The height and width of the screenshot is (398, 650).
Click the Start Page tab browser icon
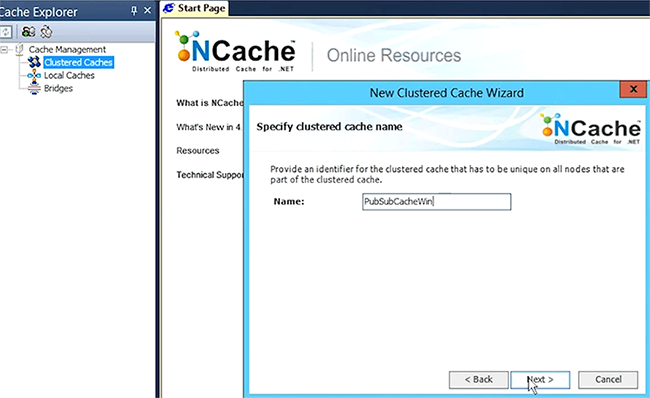(x=169, y=8)
